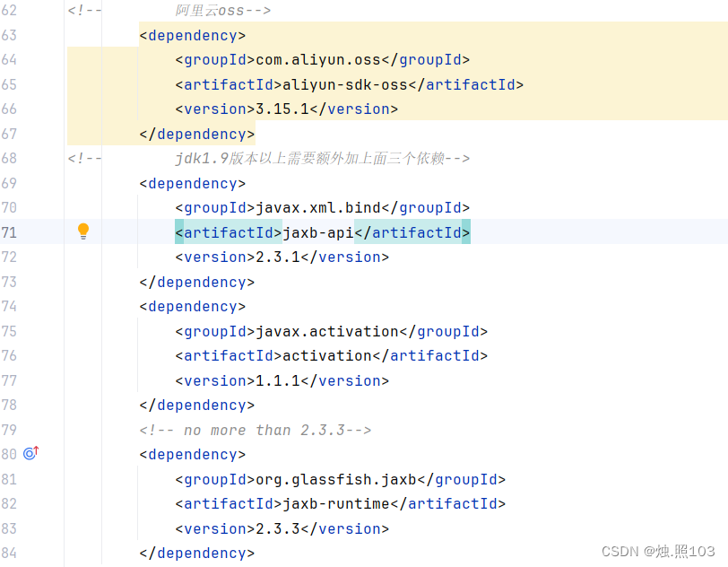Click the jaxb-runtime artifactId value
Screen dimensions: 728x567
336,504
